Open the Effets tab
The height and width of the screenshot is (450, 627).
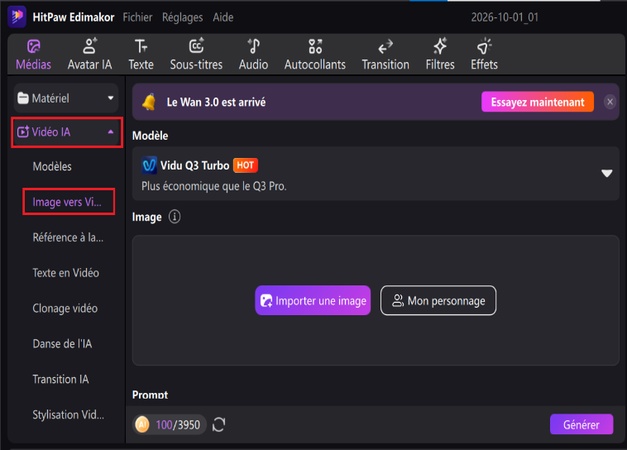(x=484, y=54)
